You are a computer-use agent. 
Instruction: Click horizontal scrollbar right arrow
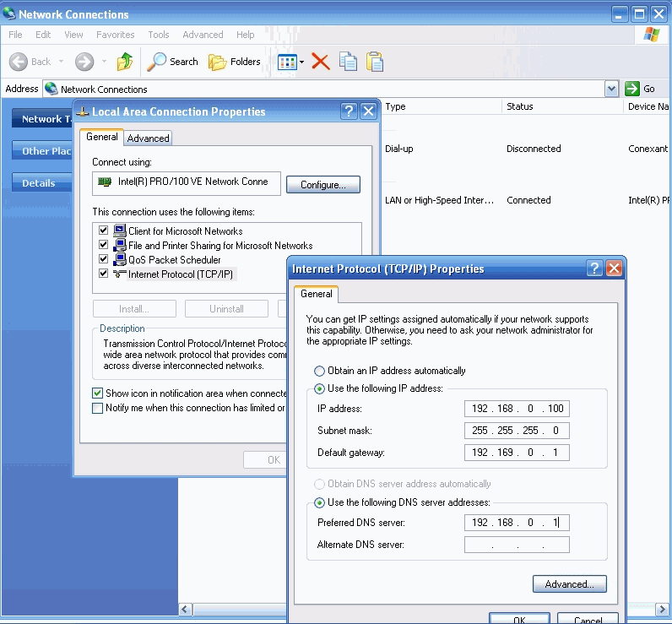662,609
